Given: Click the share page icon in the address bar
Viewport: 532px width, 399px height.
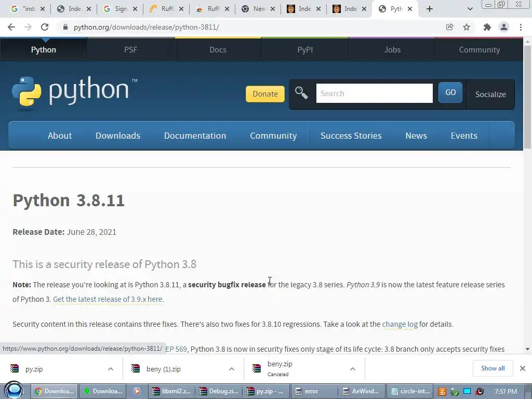Looking at the screenshot, I should pyautogui.click(x=450, y=27).
